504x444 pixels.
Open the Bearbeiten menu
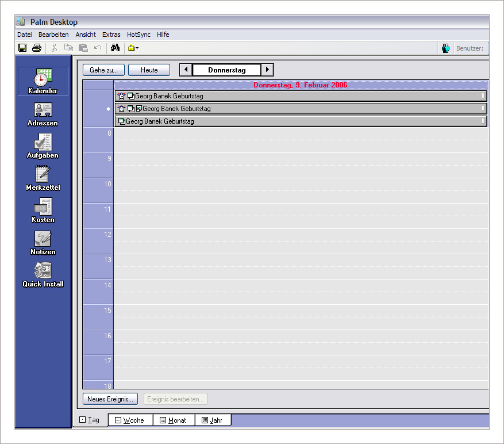(53, 35)
